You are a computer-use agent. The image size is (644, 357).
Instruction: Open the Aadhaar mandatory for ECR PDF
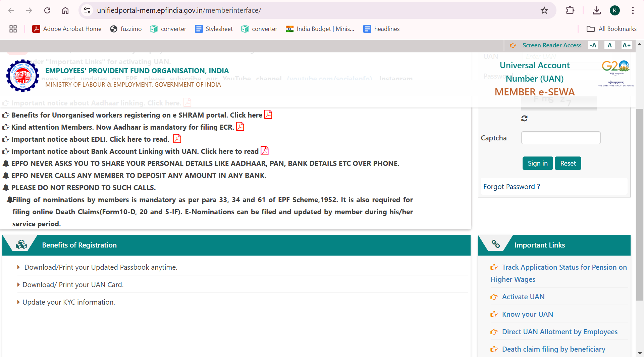[240, 127]
